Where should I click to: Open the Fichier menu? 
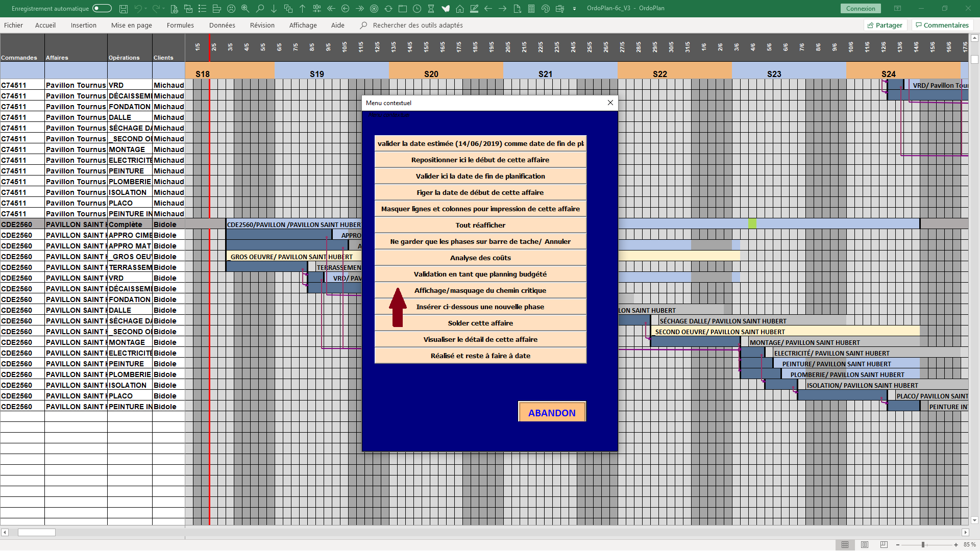coord(13,25)
